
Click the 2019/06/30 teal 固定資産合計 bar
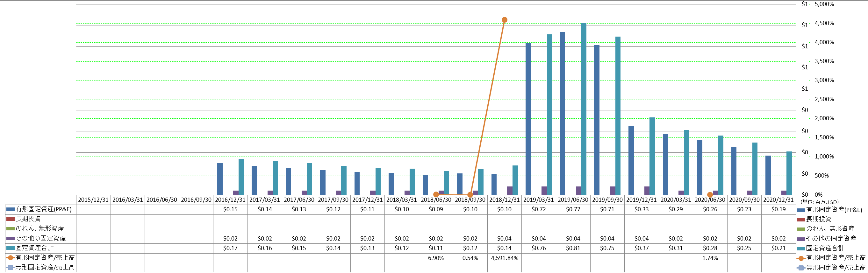pos(584,109)
